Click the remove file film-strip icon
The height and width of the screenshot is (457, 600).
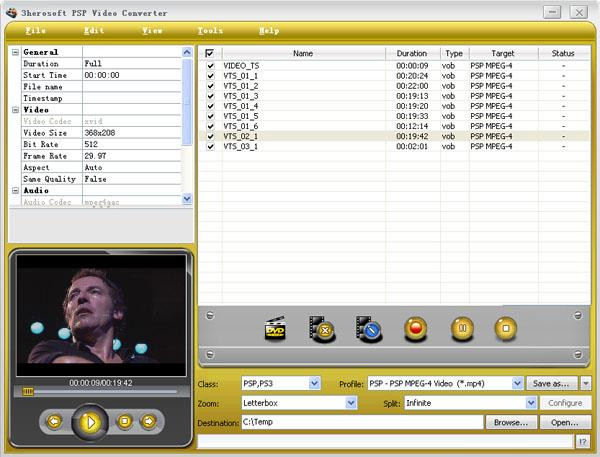pyautogui.click(x=322, y=328)
